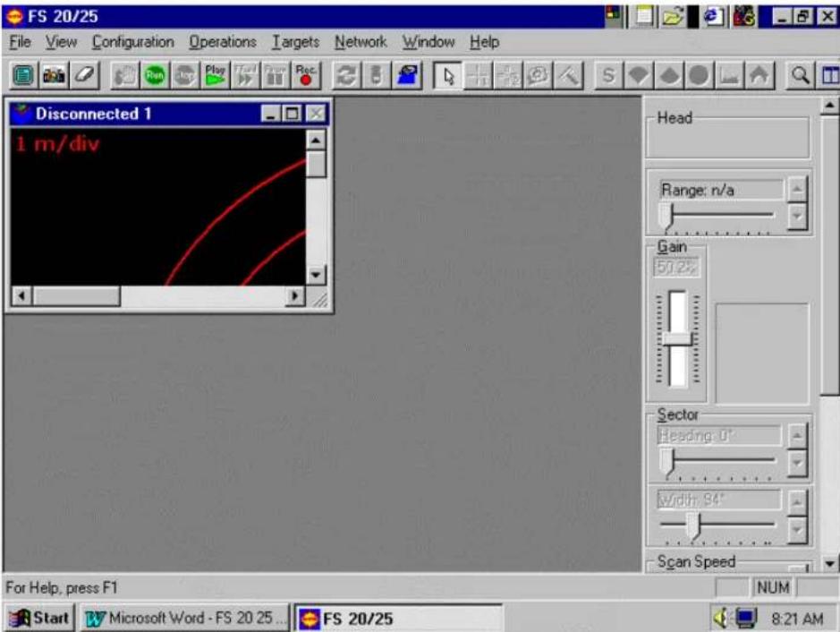The image size is (840, 632).
Task: Click the Range slider handle
Action: click(666, 217)
